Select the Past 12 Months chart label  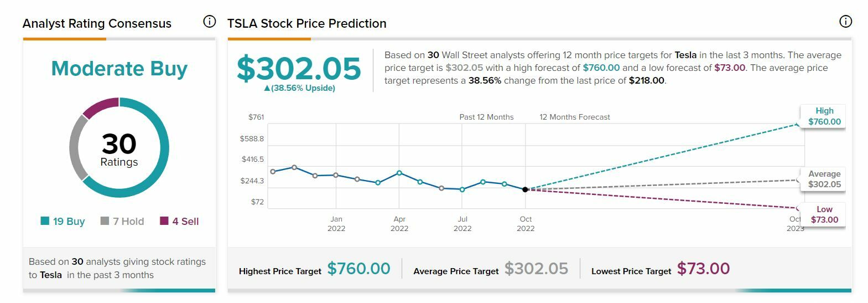tap(486, 117)
